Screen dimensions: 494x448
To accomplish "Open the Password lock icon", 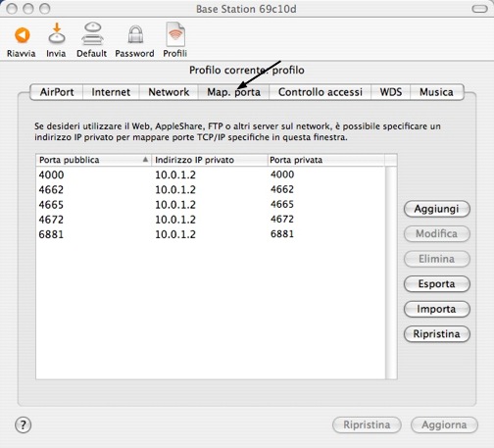I will pos(135,34).
